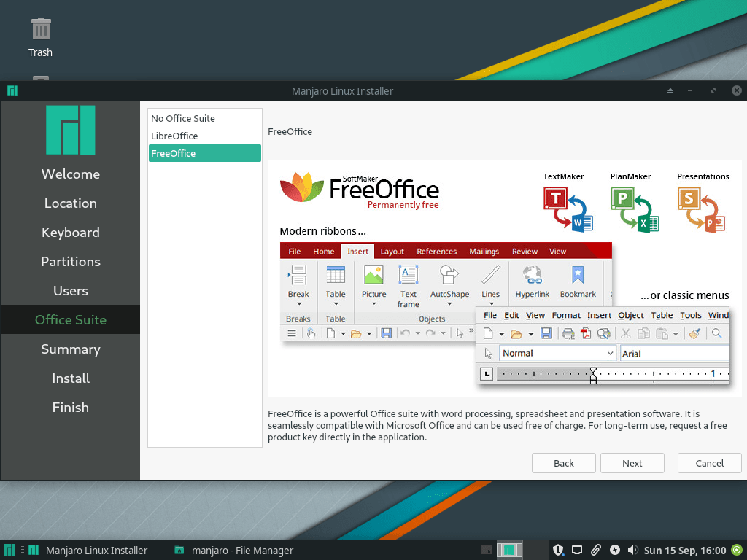Click the Welcome step in sidebar

coord(71,174)
